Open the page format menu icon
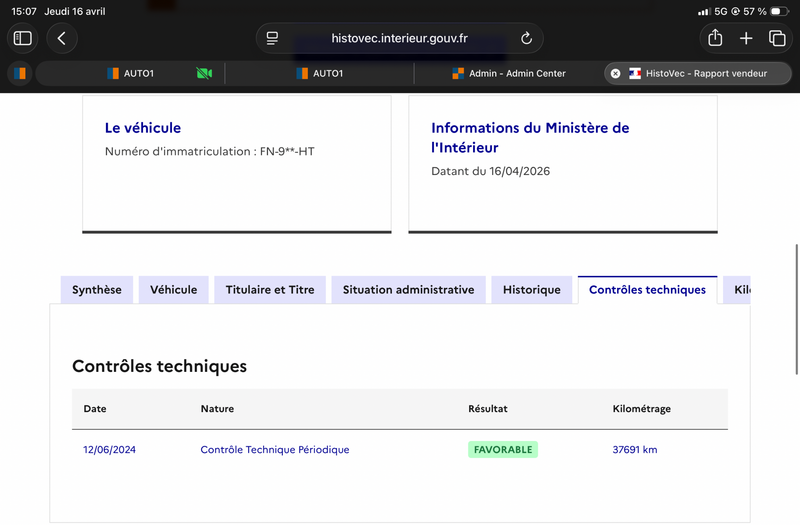Viewport: 800px width, 525px height. 272,38
